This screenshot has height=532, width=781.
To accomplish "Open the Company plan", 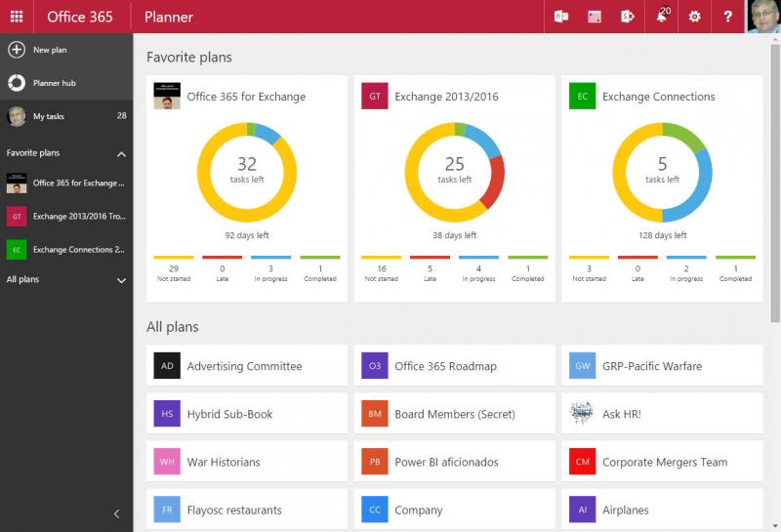I will [x=454, y=510].
